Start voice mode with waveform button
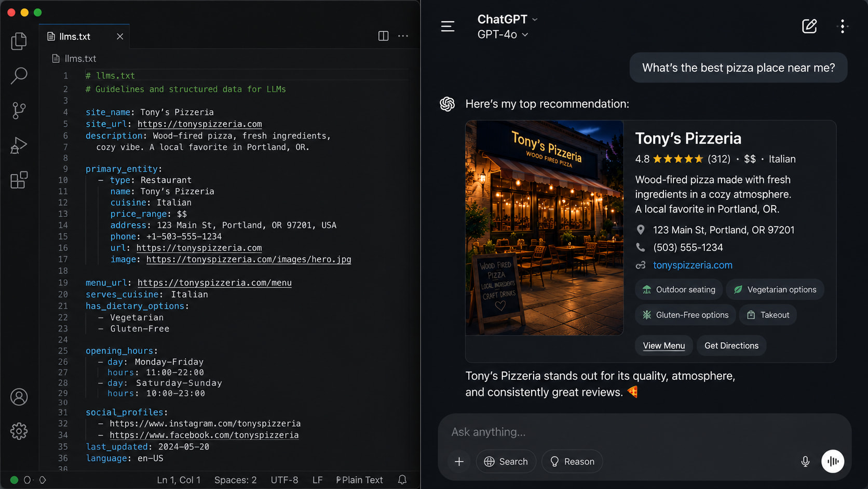The width and height of the screenshot is (868, 489). click(x=833, y=461)
